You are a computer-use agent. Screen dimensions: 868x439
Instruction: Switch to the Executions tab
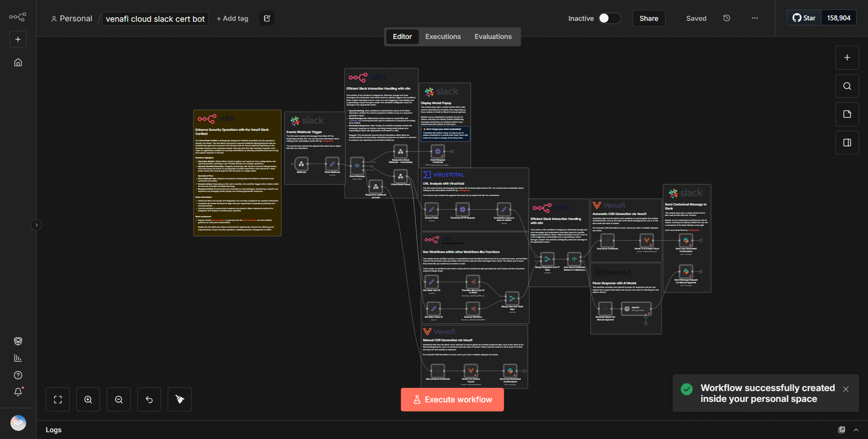point(443,37)
